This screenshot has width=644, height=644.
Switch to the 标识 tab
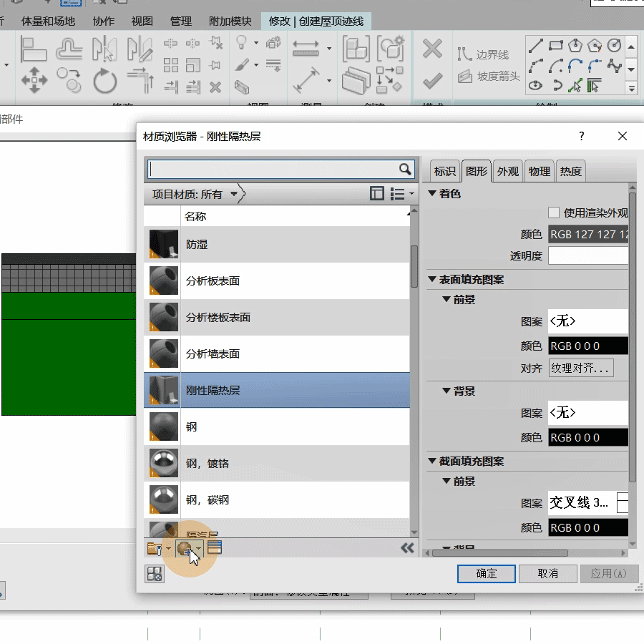point(444,171)
